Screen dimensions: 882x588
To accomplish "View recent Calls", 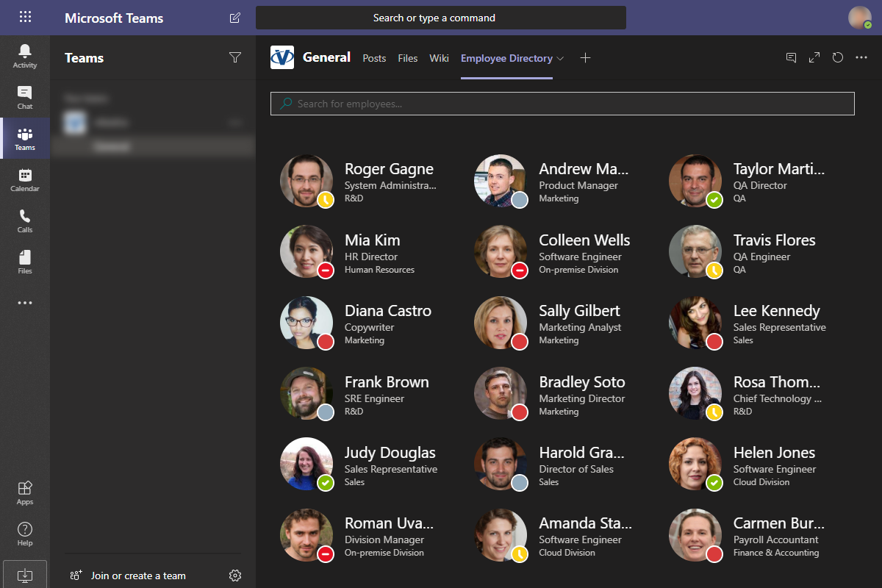I will 25,220.
